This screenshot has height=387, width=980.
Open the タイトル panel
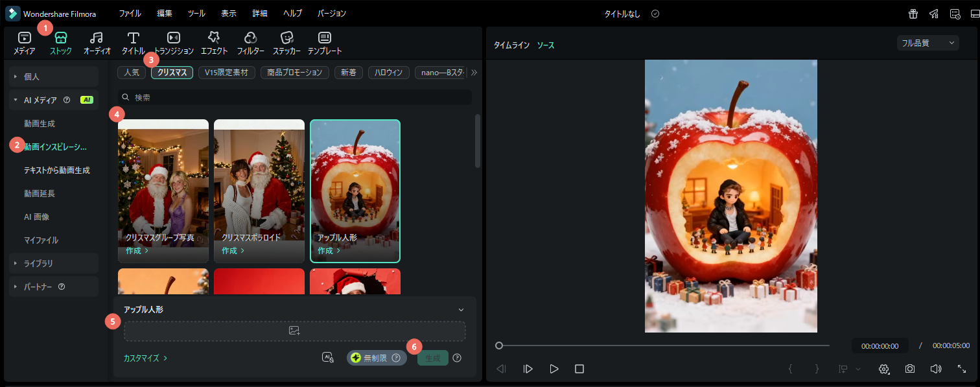point(132,42)
